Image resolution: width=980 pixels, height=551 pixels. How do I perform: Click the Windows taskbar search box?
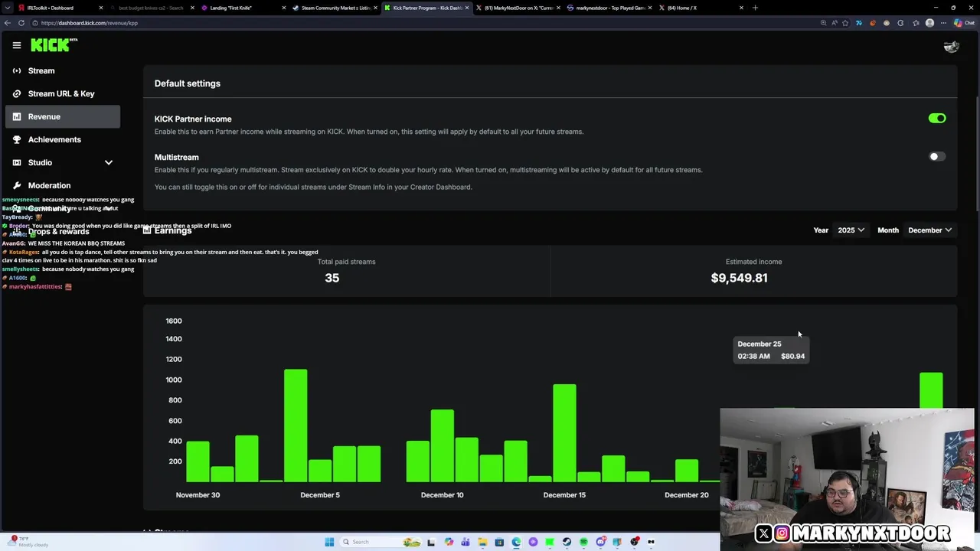381,542
